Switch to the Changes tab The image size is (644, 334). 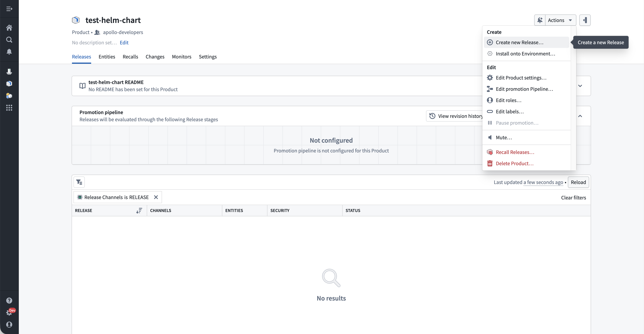155,57
